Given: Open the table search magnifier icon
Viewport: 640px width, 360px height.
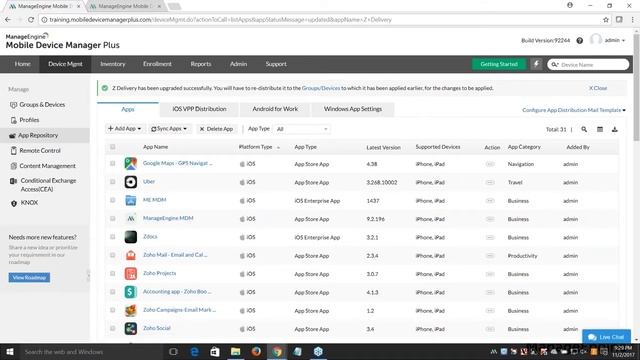Looking at the screenshot, I should click(x=584, y=129).
